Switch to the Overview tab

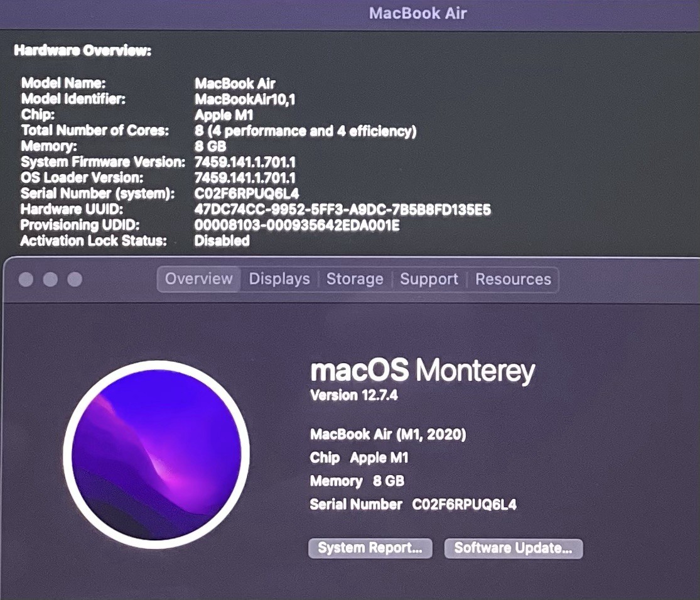[198, 279]
